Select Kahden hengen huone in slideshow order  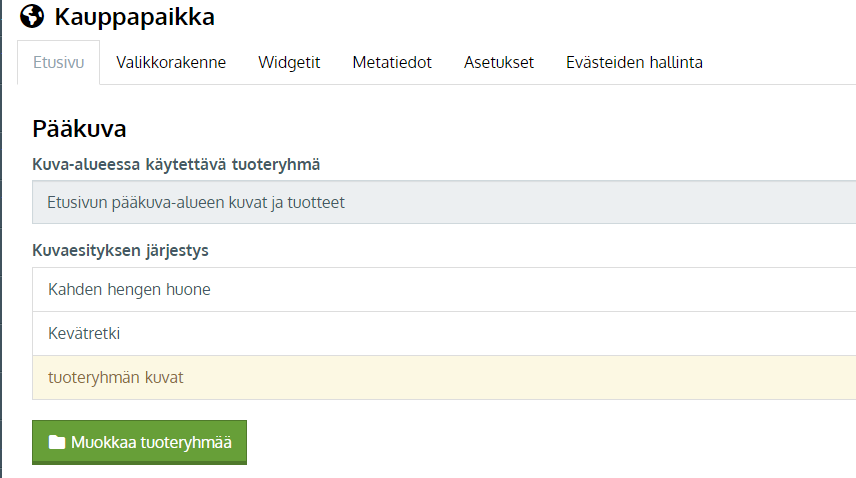click(x=444, y=289)
